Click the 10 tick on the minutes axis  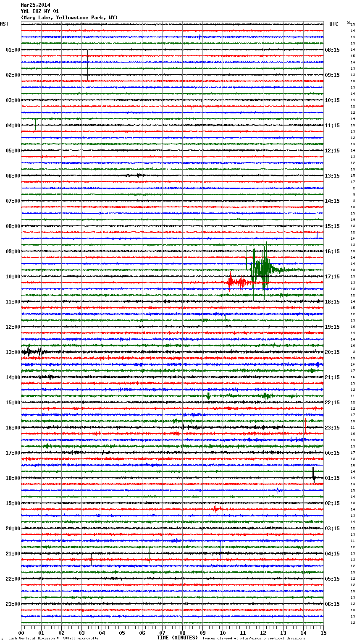(x=223, y=633)
